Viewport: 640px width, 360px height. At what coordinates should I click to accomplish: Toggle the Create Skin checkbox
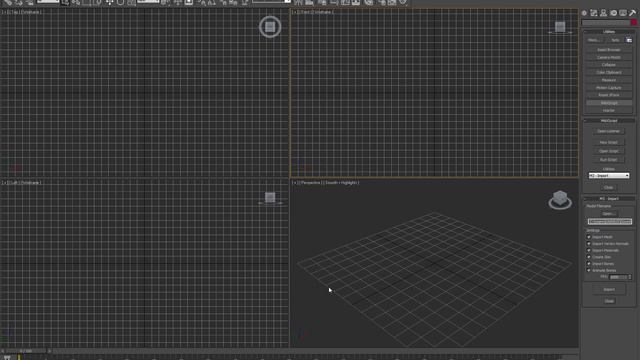point(589,257)
